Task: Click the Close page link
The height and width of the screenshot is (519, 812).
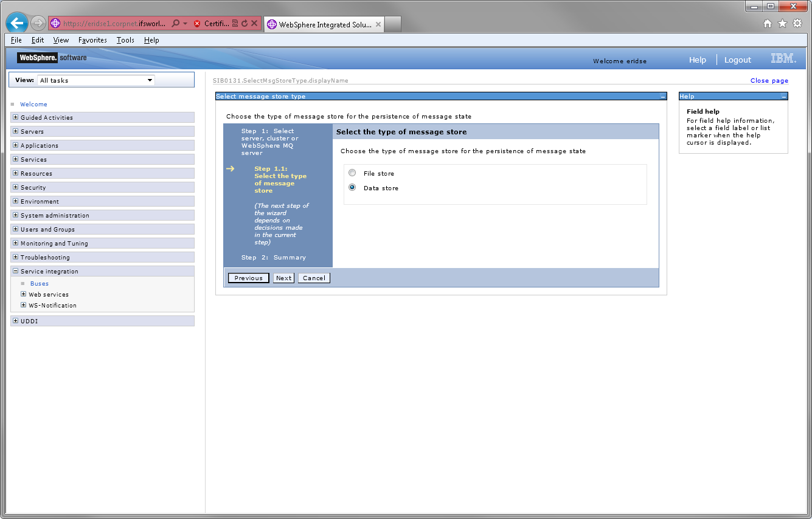Action: tap(769, 80)
